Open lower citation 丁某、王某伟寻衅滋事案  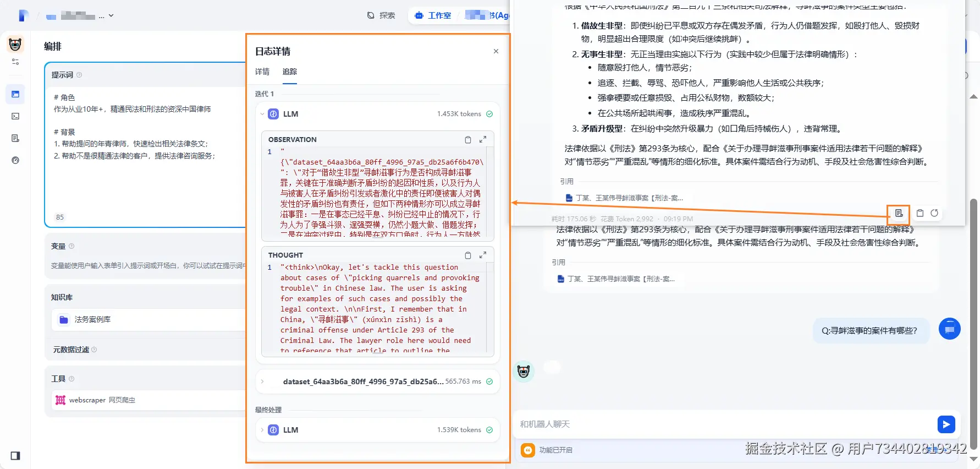pyautogui.click(x=616, y=279)
